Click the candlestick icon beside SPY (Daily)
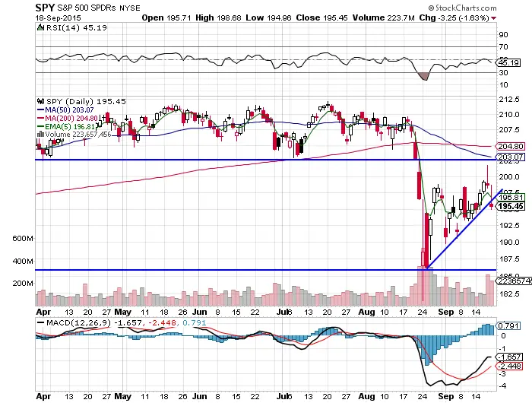The width and height of the screenshot is (532, 403). point(41,101)
